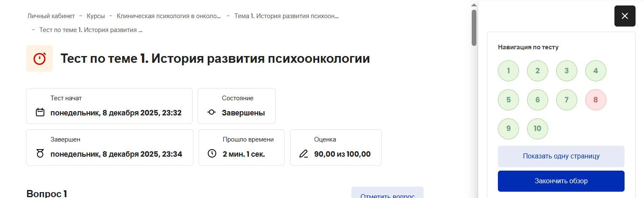
Task: Close the test navigation panel
Action: point(625,16)
